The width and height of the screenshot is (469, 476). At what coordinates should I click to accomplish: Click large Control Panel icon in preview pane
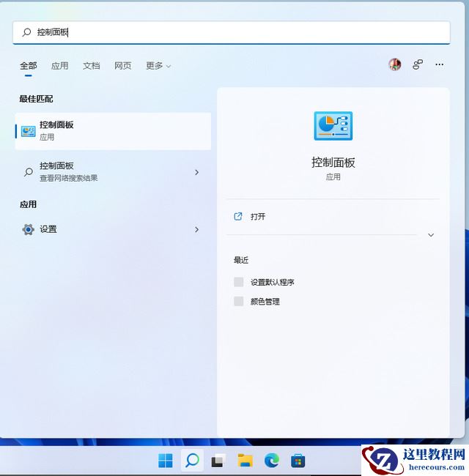333,126
